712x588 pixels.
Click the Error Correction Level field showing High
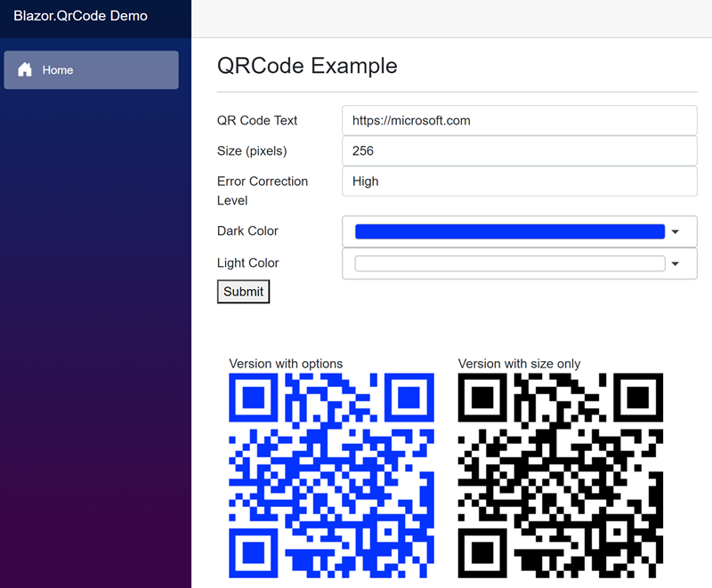[x=520, y=181]
